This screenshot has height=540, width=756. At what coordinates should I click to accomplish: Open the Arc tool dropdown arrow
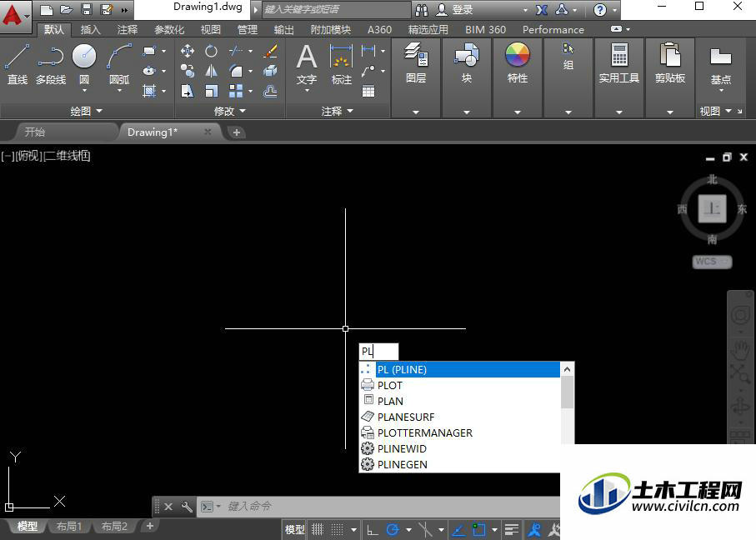(119, 91)
